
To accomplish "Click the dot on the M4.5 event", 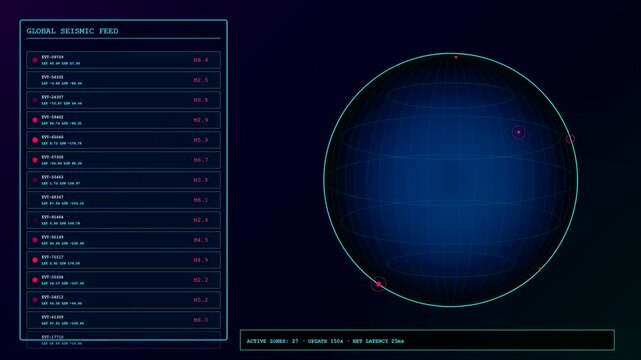I will pyautogui.click(x=35, y=240).
